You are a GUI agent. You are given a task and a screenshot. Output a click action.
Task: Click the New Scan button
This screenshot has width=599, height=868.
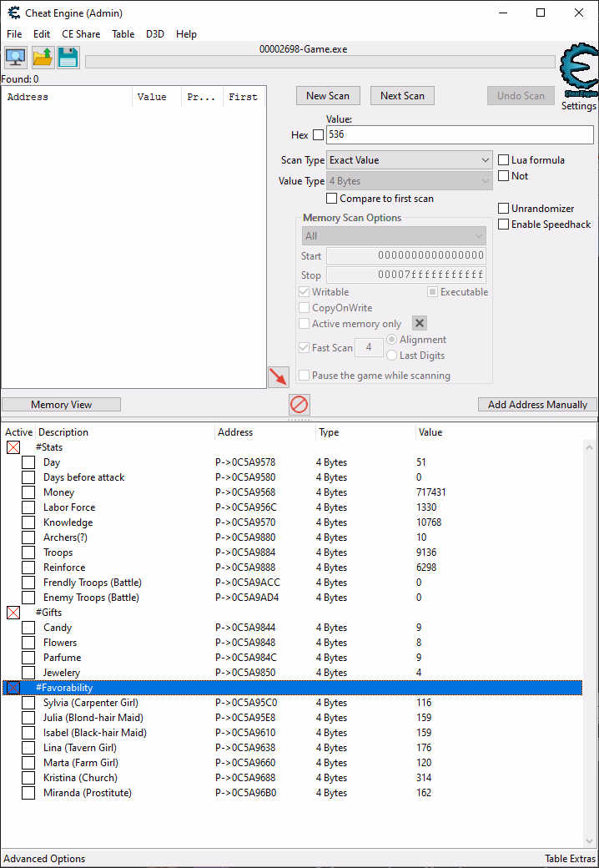tap(328, 96)
